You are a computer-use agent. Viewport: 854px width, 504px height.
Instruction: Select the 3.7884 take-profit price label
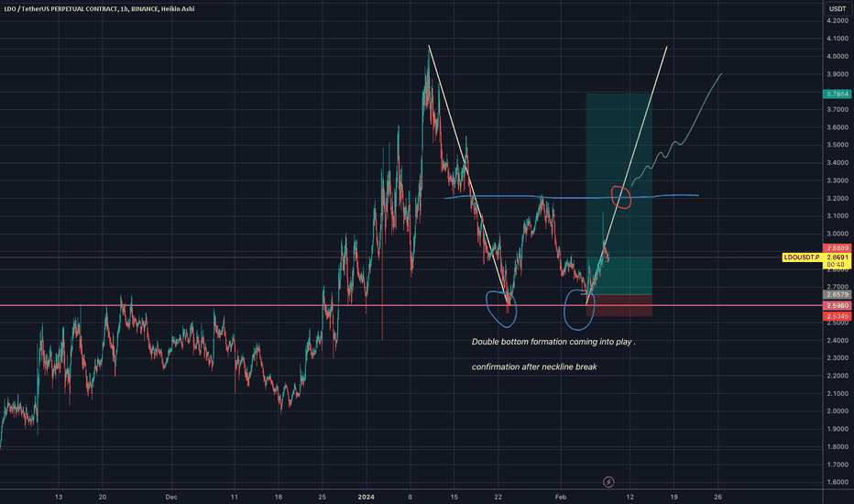[x=838, y=93]
